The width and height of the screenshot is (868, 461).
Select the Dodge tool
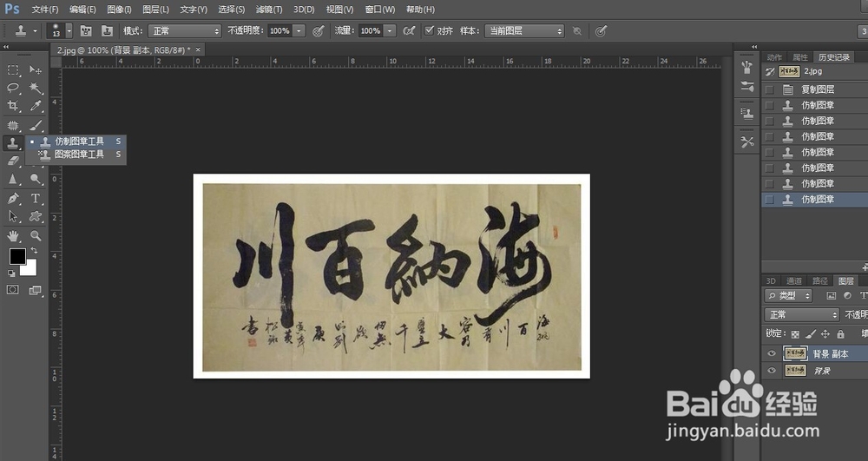[x=36, y=180]
